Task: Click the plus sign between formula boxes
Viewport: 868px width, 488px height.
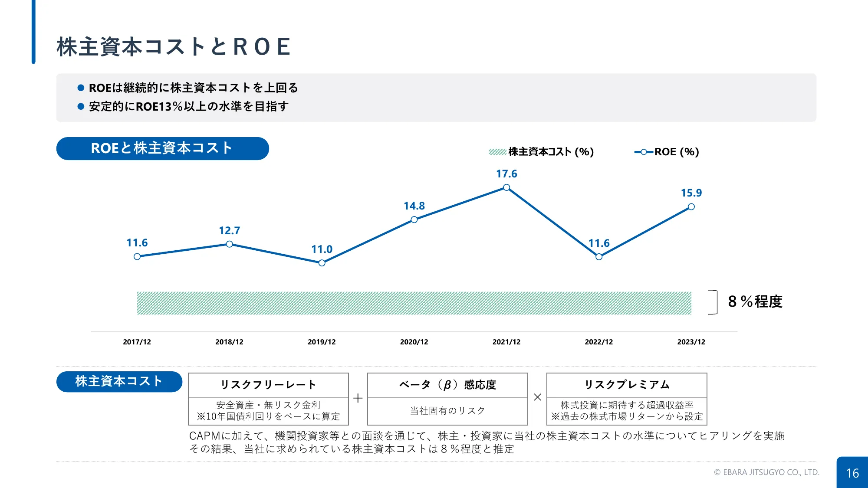Action: (x=358, y=398)
